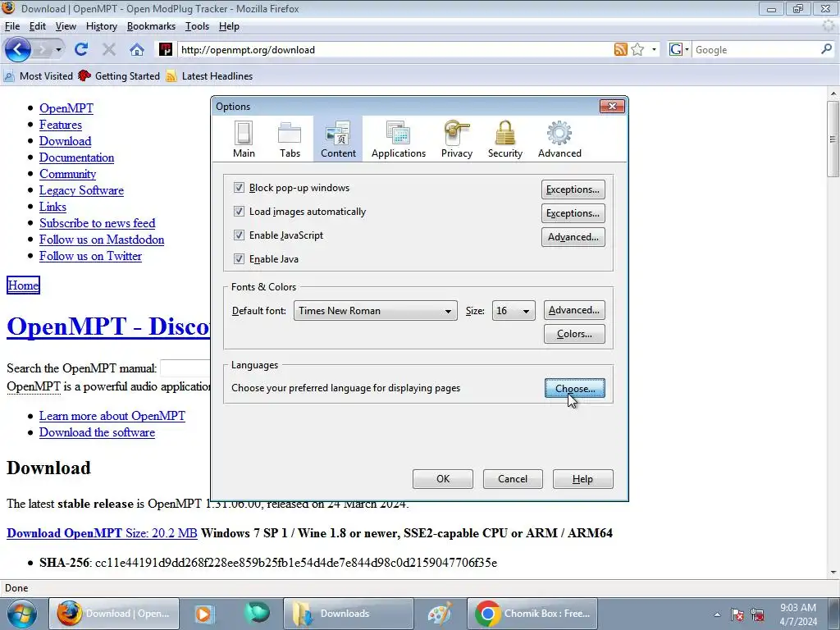Open JavaScript Advanced settings button

[573, 237]
